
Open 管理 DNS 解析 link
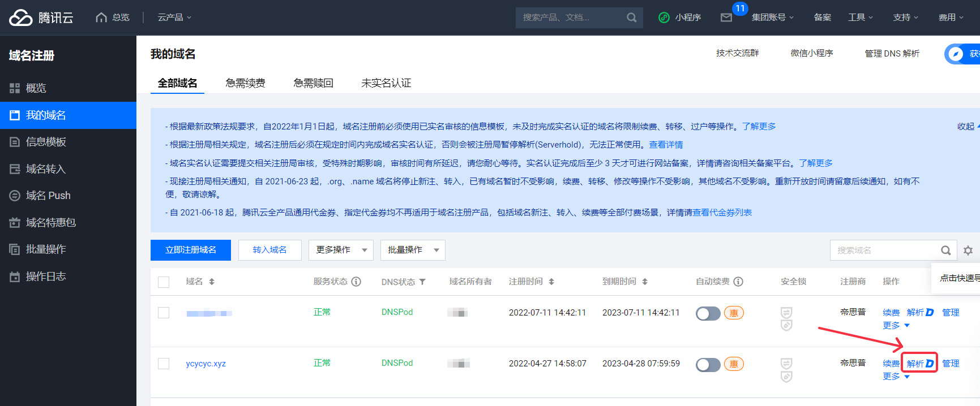click(892, 53)
